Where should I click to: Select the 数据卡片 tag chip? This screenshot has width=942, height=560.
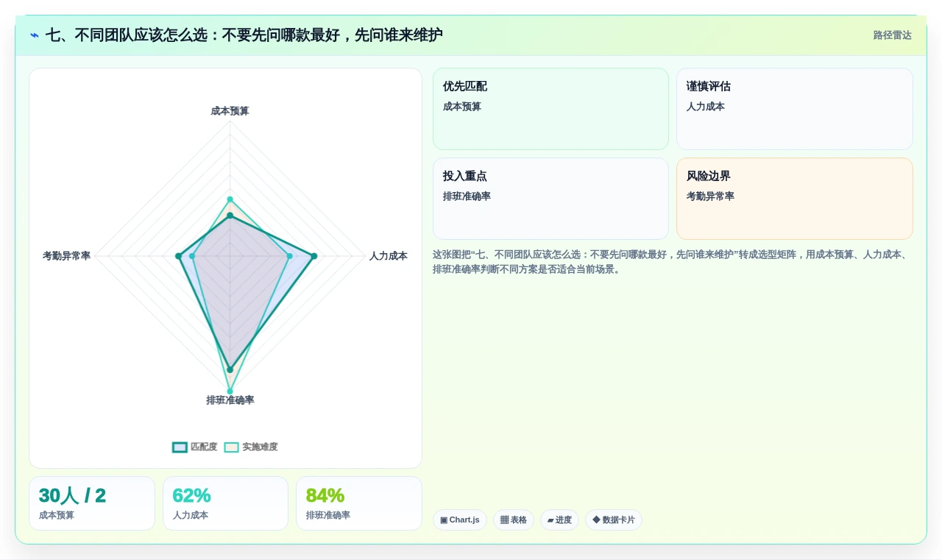[614, 520]
